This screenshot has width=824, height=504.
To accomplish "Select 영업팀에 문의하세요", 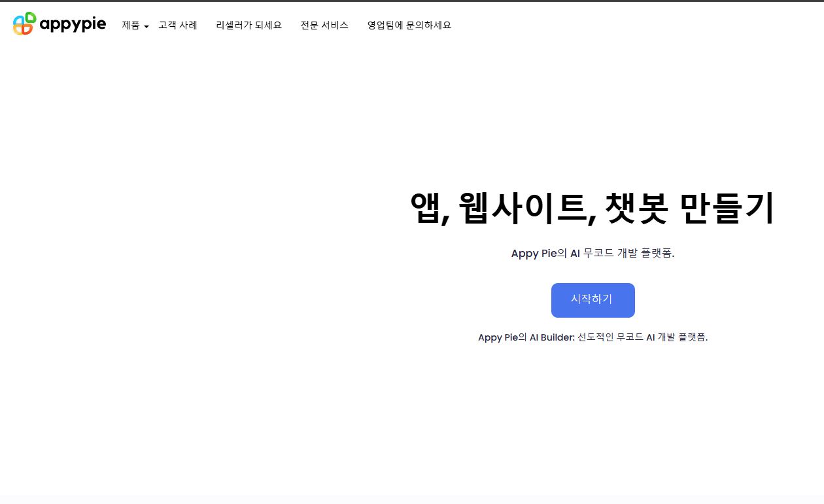I will point(409,25).
